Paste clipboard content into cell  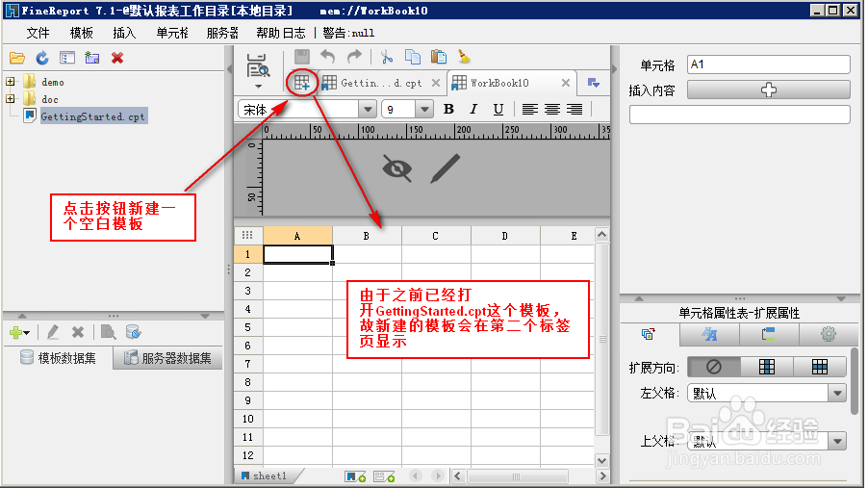click(439, 57)
